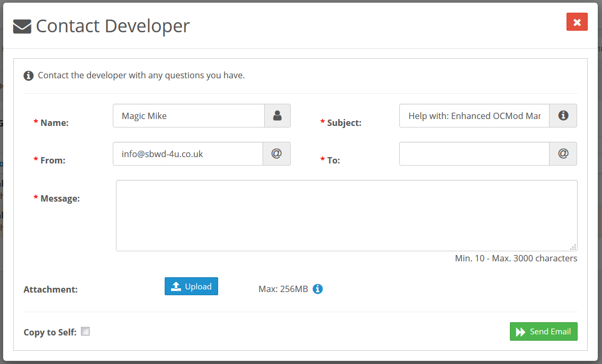Focus the Subject field with Help with text

(474, 115)
